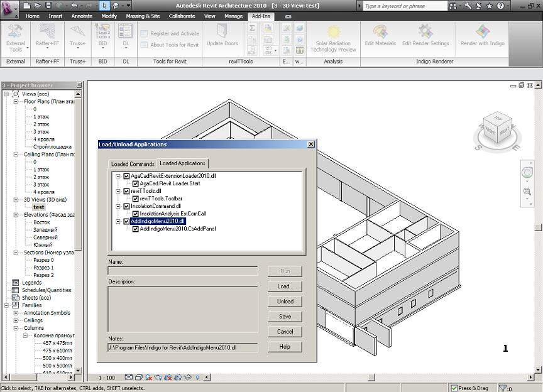Collapse the Floor Plans tree node
The height and width of the screenshot is (392, 543).
pos(16,102)
